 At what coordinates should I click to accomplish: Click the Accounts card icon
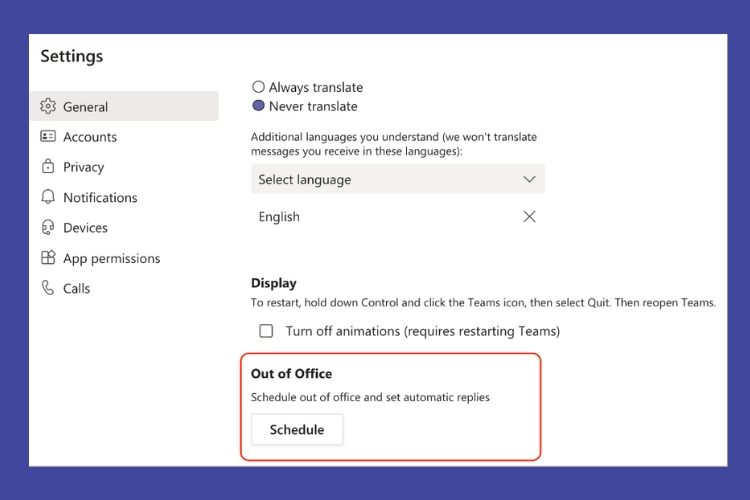point(48,136)
